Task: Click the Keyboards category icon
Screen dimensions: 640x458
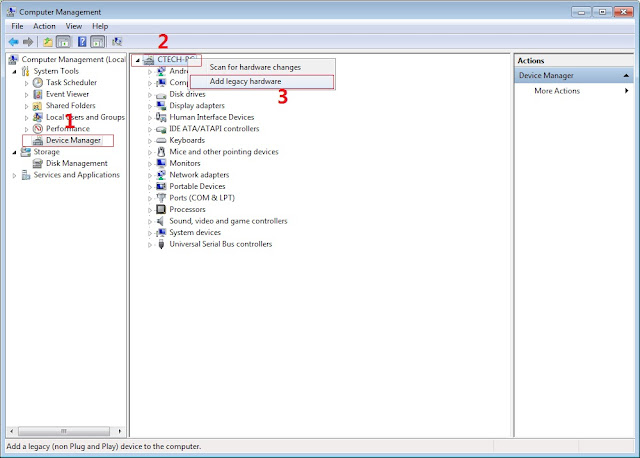Action: coord(161,140)
